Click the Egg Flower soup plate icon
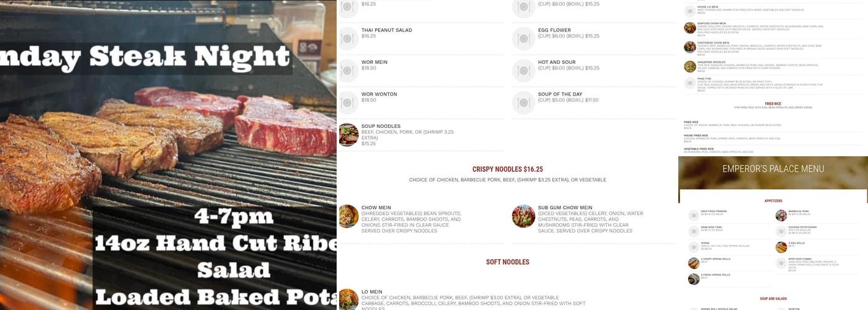The image size is (868, 310). pyautogui.click(x=523, y=38)
